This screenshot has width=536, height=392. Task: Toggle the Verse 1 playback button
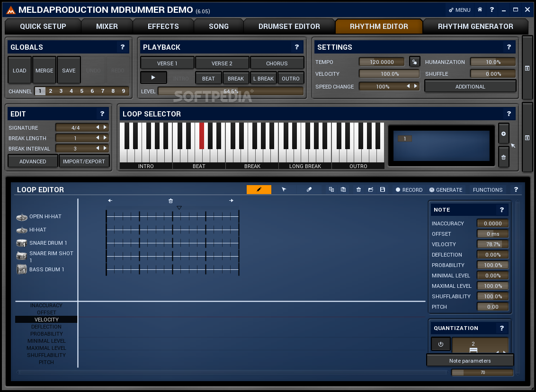[167, 63]
